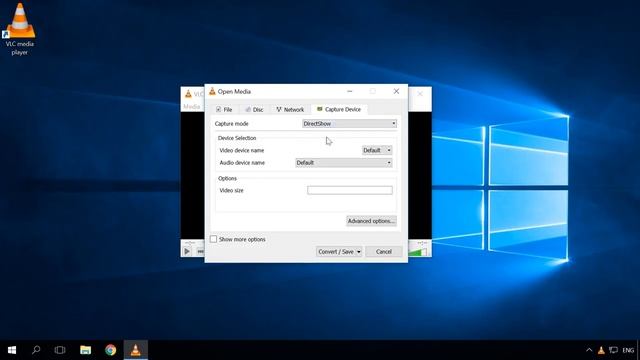Show hidden system tray icons
The width and height of the screenshot is (640, 360).
point(589,350)
